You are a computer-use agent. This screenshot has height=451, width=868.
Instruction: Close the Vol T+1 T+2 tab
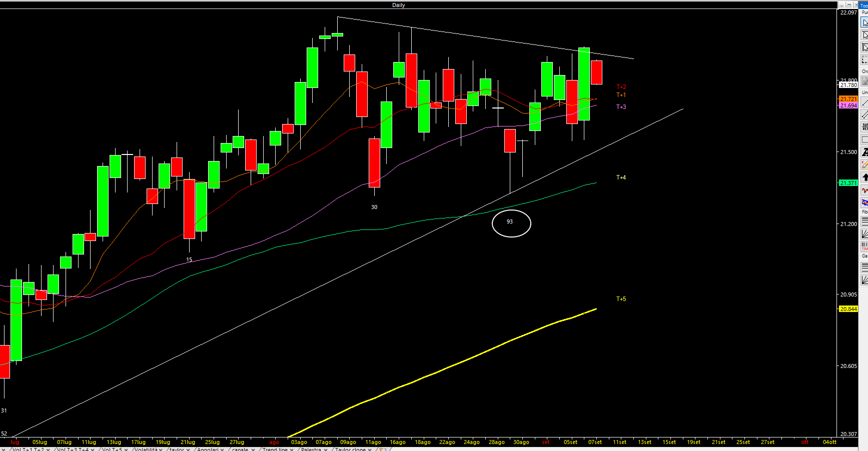click(48, 449)
